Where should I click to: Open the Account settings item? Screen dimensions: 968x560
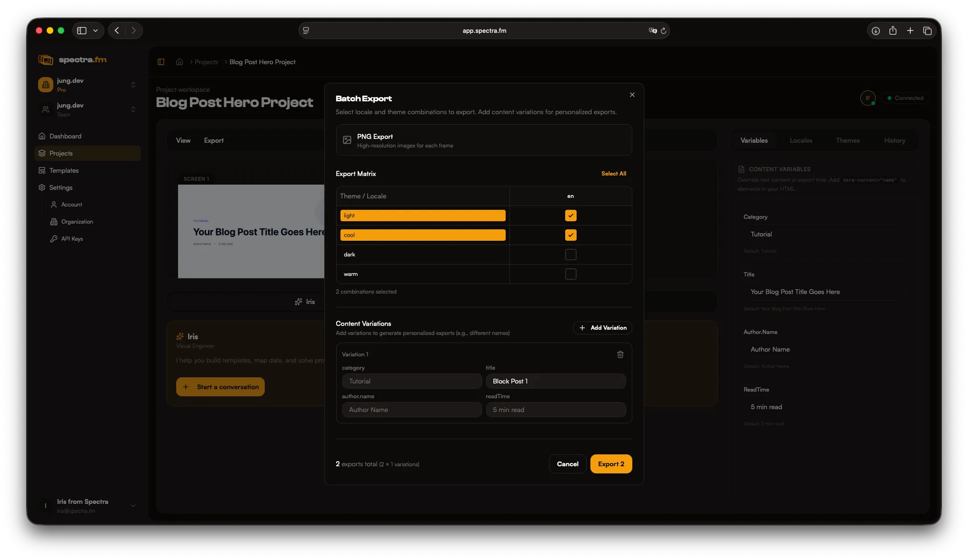(70, 205)
